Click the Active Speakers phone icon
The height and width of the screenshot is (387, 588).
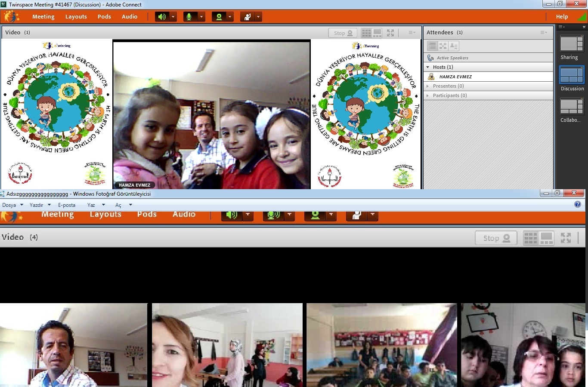pyautogui.click(x=430, y=58)
